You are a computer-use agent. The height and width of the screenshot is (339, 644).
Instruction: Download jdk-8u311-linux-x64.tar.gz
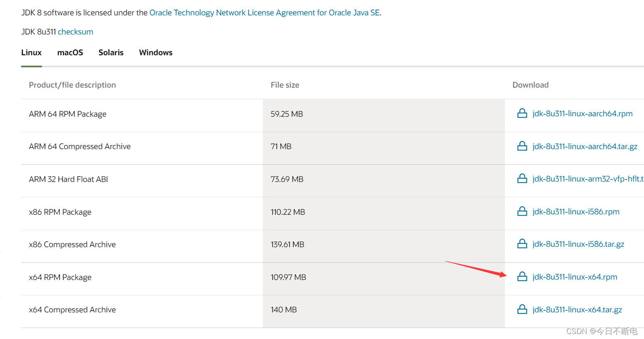coord(577,310)
